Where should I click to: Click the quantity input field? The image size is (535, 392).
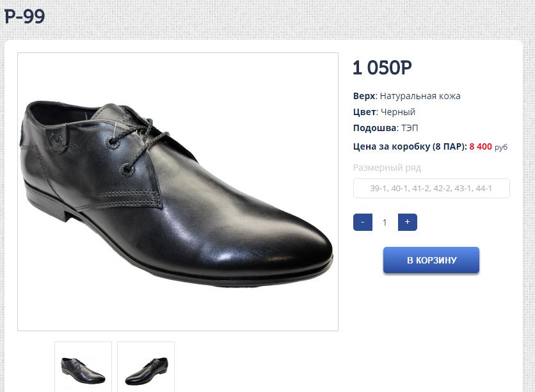(385, 223)
